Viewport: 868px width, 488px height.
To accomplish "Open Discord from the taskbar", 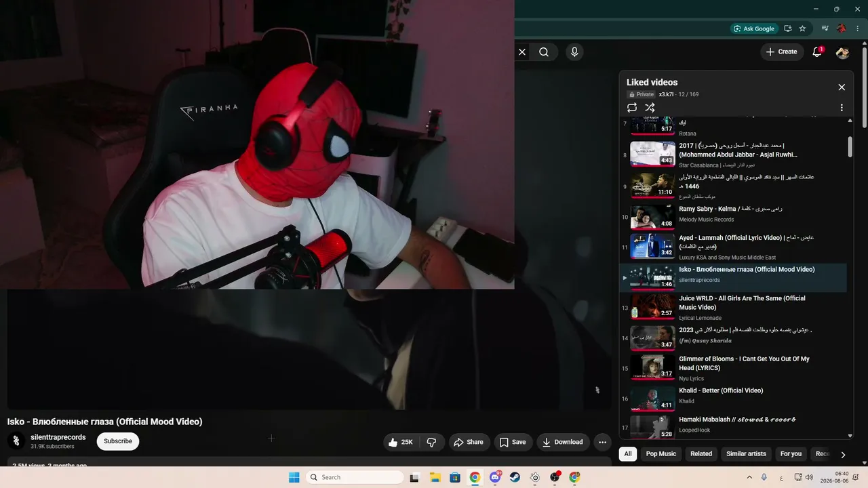I will click(495, 477).
